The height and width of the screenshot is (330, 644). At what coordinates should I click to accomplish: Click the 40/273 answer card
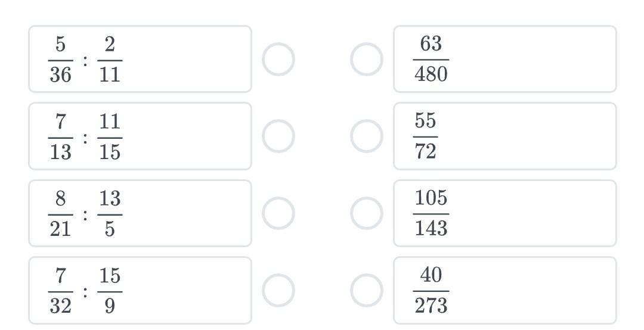[x=505, y=290]
